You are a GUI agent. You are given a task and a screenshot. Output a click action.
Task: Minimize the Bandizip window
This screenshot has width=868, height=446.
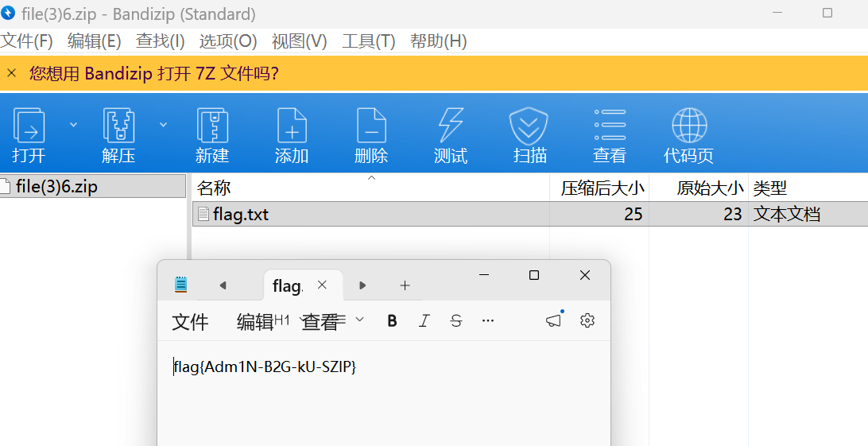coord(777,12)
